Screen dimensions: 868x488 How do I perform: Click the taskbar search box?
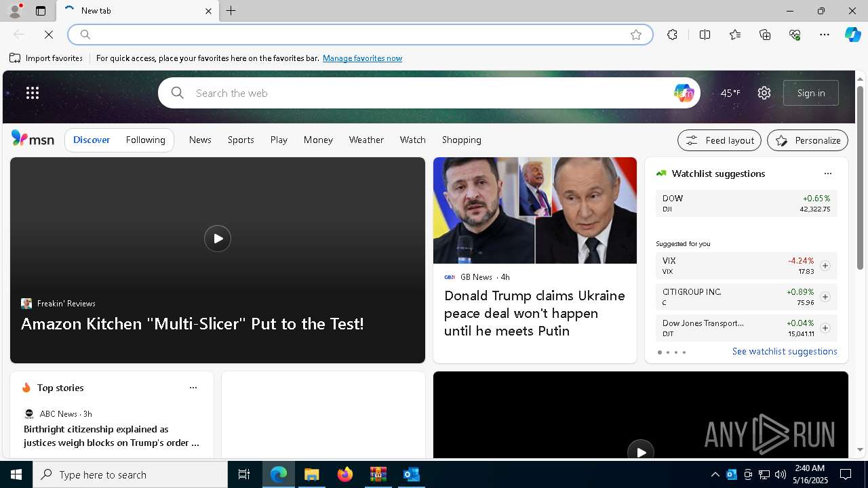point(130,474)
